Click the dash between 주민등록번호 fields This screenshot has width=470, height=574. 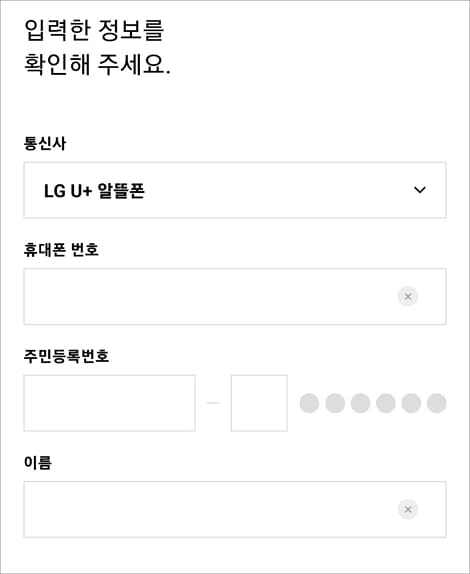213,403
